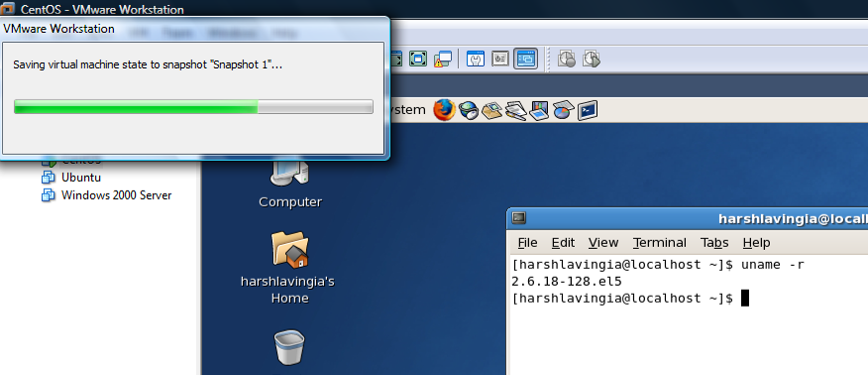The height and width of the screenshot is (375, 868).
Task: Click the terminal command prompt cursor
Action: [744, 298]
